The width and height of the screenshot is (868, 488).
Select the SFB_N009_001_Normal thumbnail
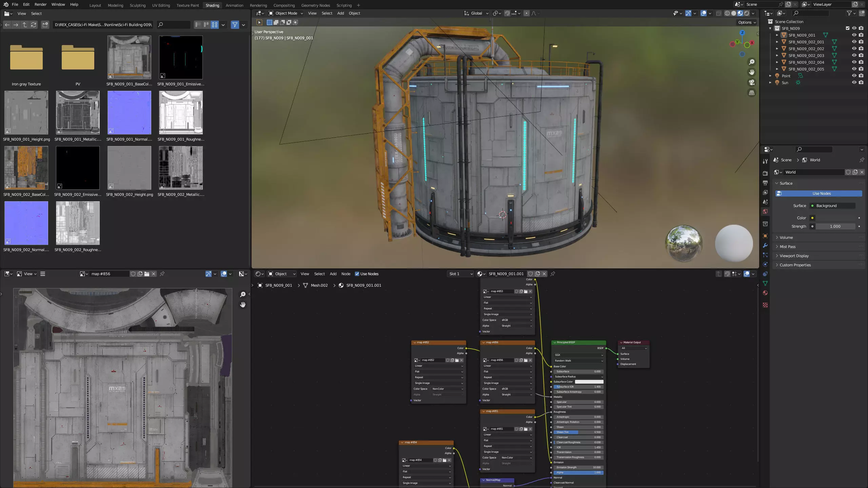click(x=129, y=116)
